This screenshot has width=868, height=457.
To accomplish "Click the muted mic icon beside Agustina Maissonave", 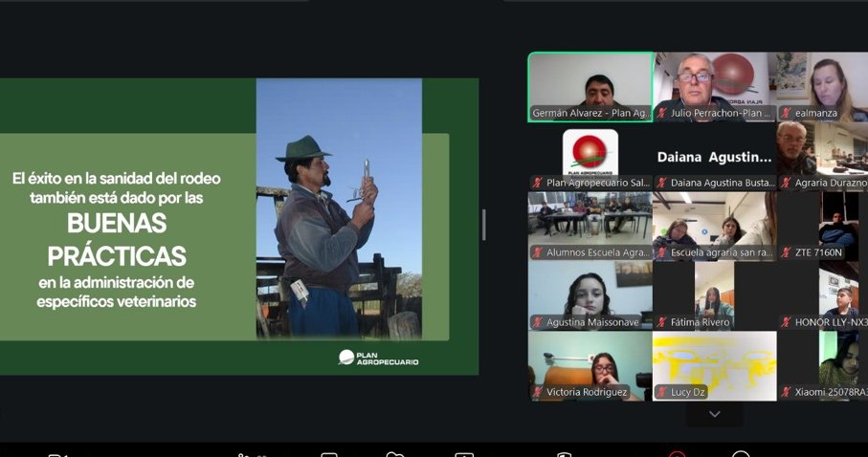I will 538,322.
